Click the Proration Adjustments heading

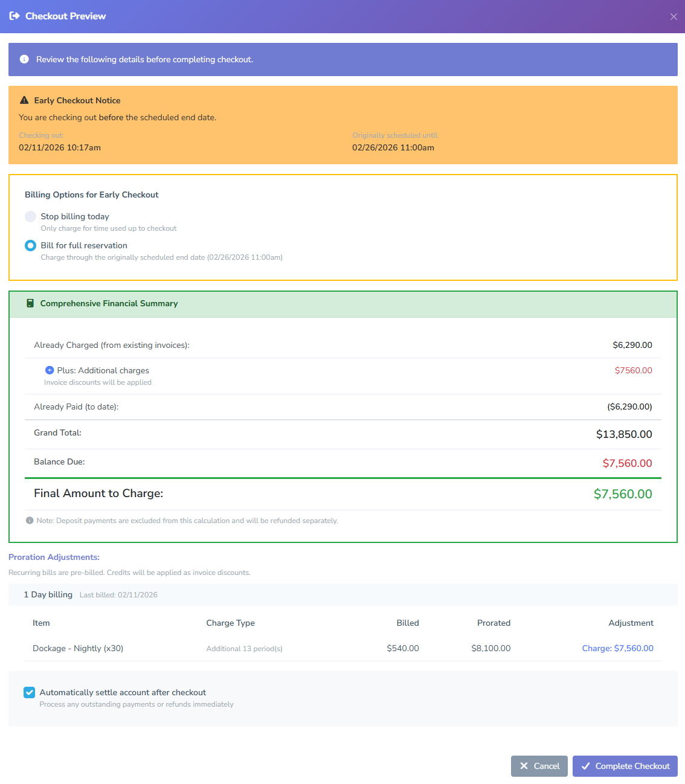[x=54, y=557]
